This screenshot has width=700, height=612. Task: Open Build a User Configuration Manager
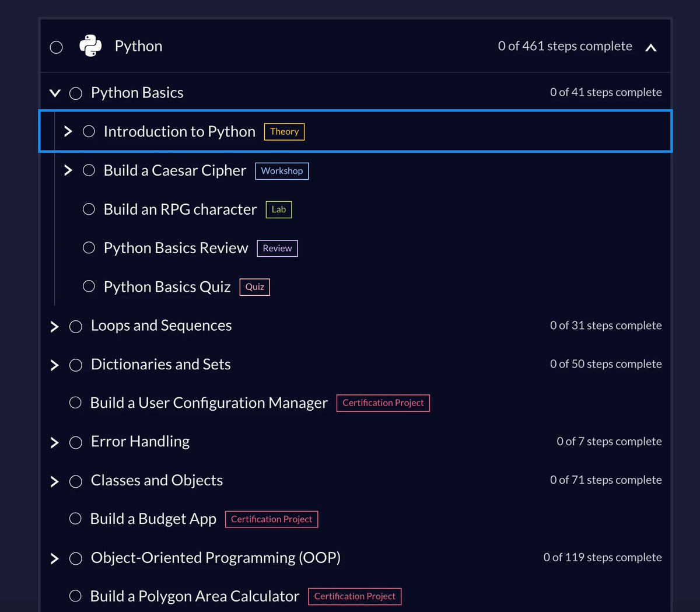209,403
